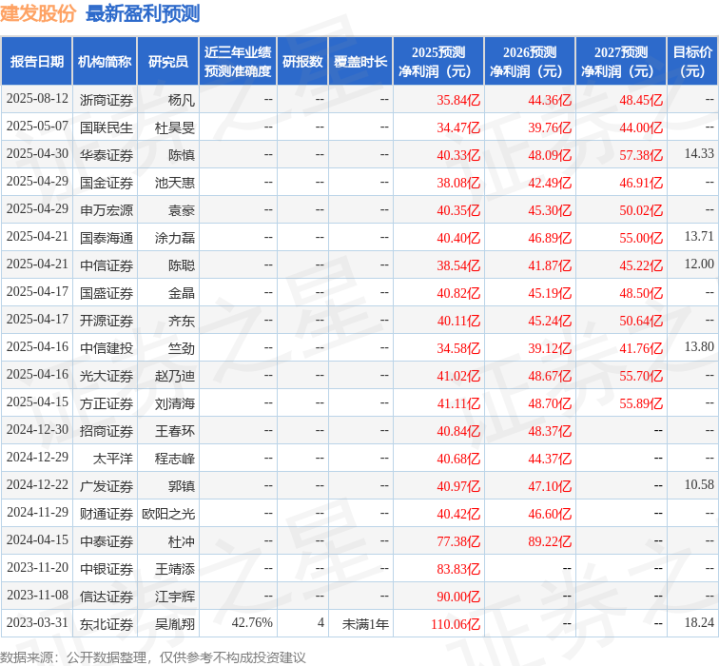
Task: Click the 2025-08-12 report date cell
Action: 37,100
